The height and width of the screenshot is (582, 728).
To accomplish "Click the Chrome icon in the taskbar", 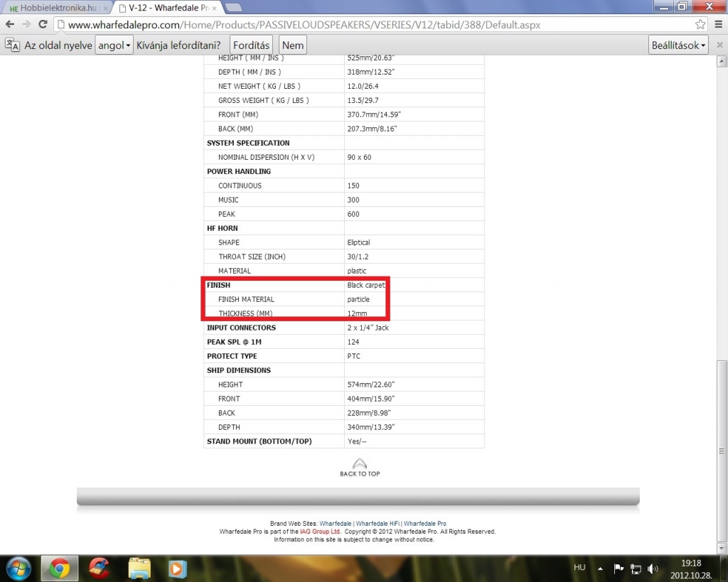I will coord(60,568).
